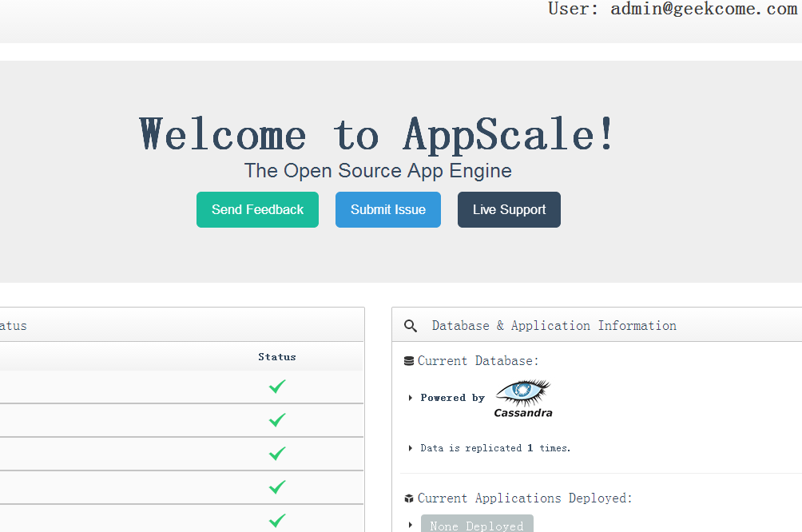The height and width of the screenshot is (532, 802).
Task: Click the database stack icon near Current Database
Action: coord(409,361)
